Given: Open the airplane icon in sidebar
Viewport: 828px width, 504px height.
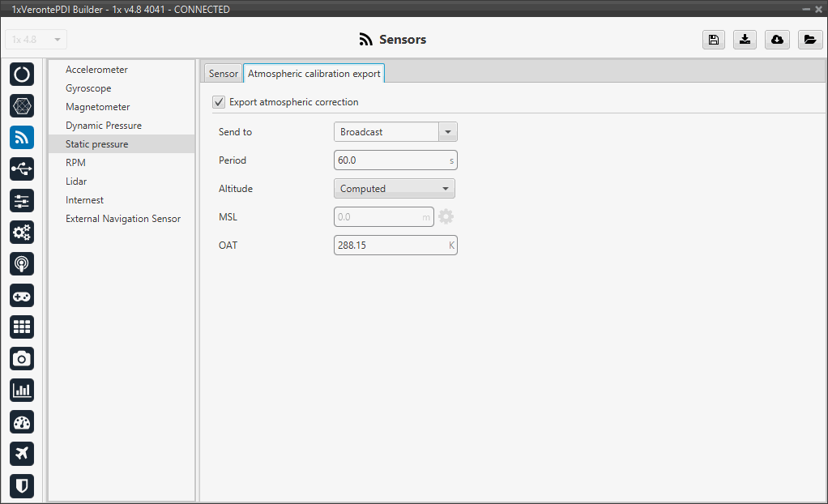Looking at the screenshot, I should (22, 453).
